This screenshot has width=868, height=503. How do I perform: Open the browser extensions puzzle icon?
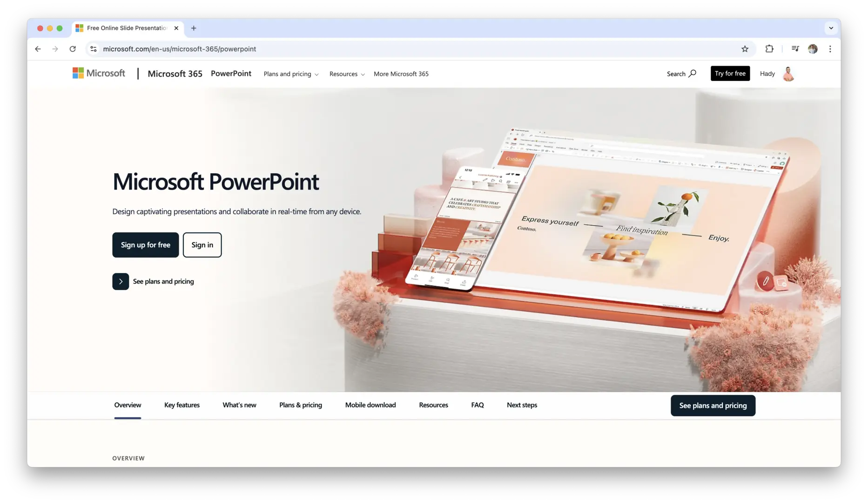point(769,49)
